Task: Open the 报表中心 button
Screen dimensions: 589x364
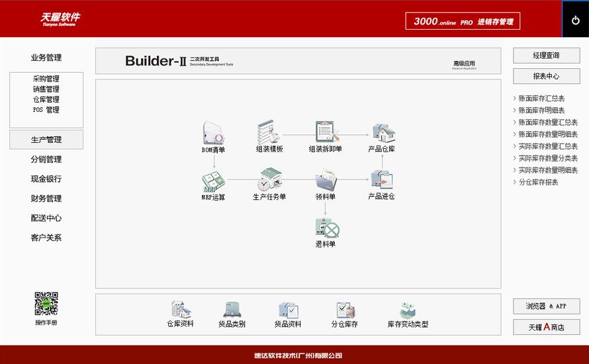Action: click(546, 76)
